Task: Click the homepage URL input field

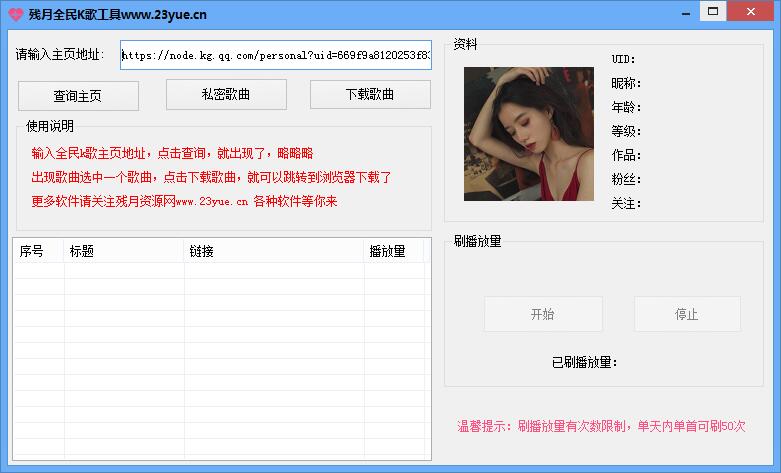Action: click(x=275, y=56)
